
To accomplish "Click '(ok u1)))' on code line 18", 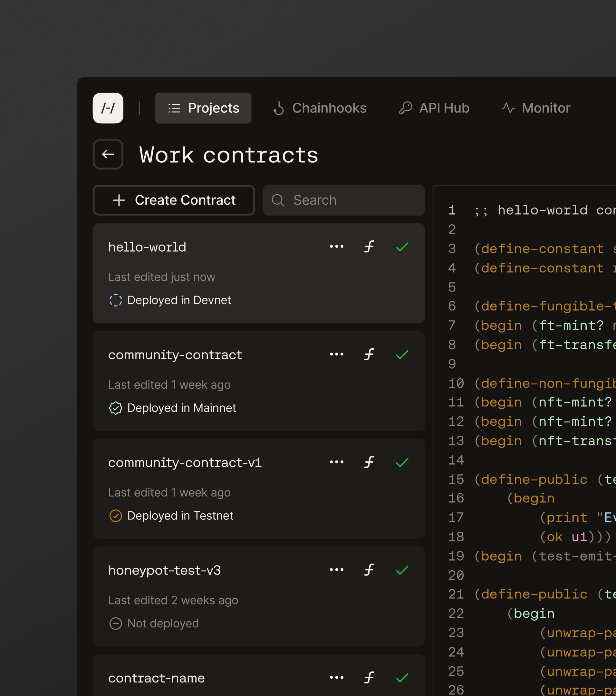I will (575, 537).
